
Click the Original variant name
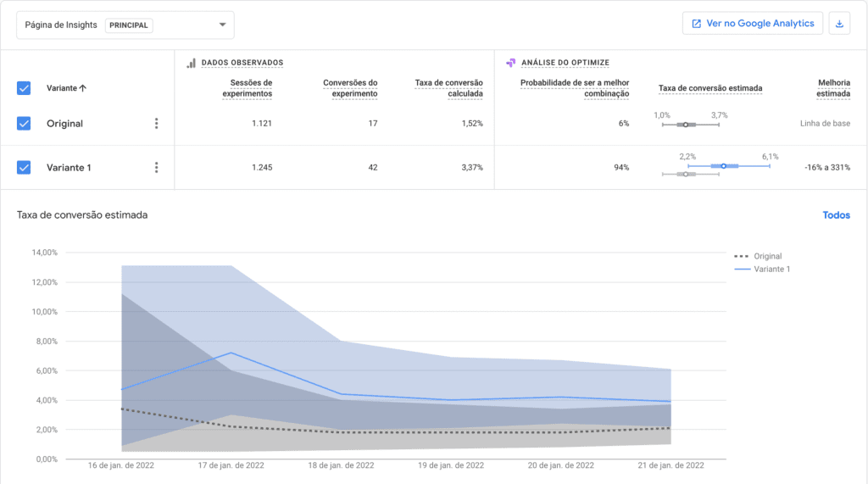pyautogui.click(x=64, y=124)
